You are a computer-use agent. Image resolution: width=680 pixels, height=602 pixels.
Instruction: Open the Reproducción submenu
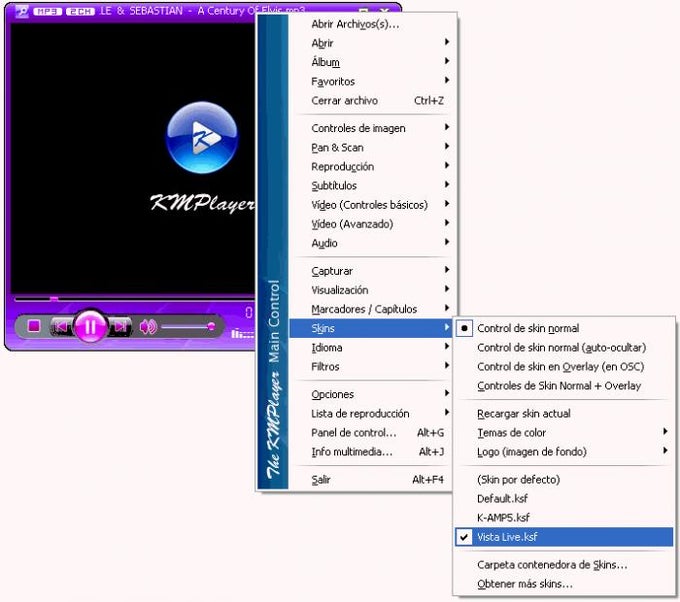372,166
